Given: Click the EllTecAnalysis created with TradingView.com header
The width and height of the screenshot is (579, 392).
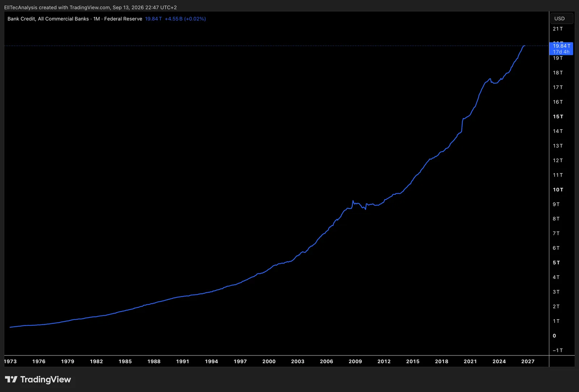Looking at the screenshot, I should click(90, 7).
